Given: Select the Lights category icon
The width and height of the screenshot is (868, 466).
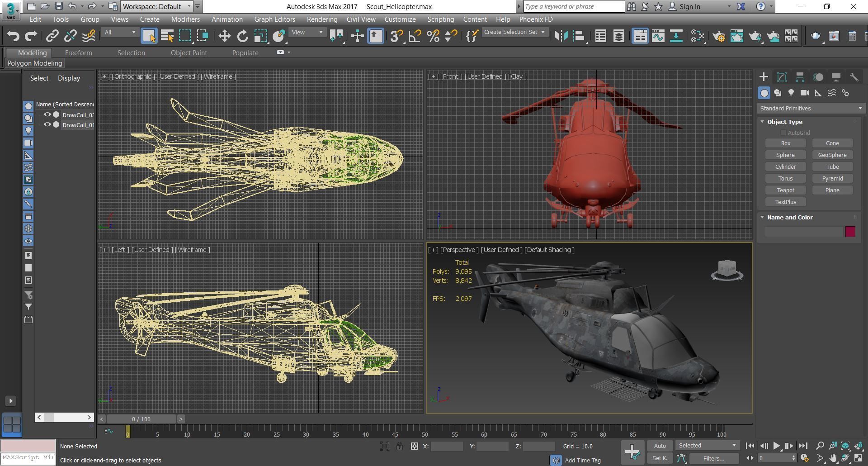Looking at the screenshot, I should pyautogui.click(x=791, y=93).
